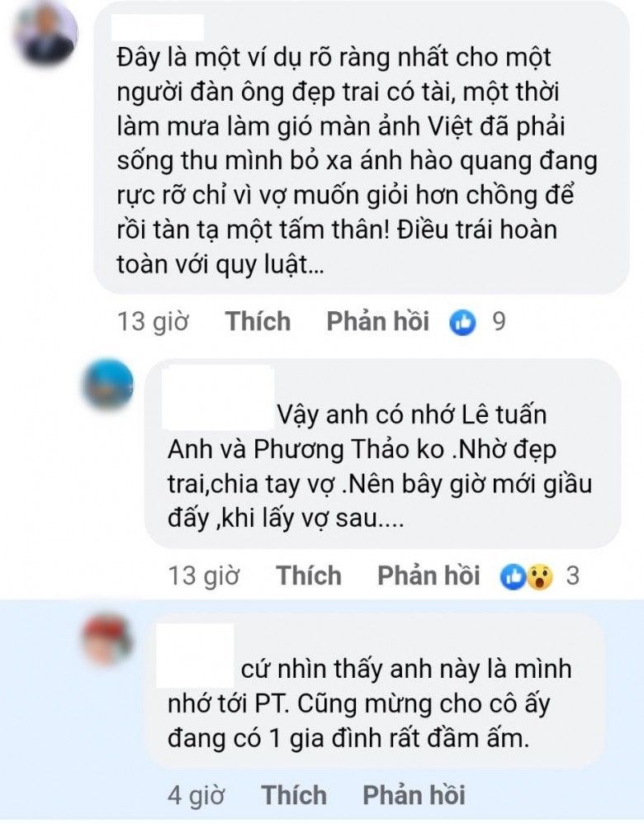Open the '13 giờ' timestamp of the first comment

(153, 321)
